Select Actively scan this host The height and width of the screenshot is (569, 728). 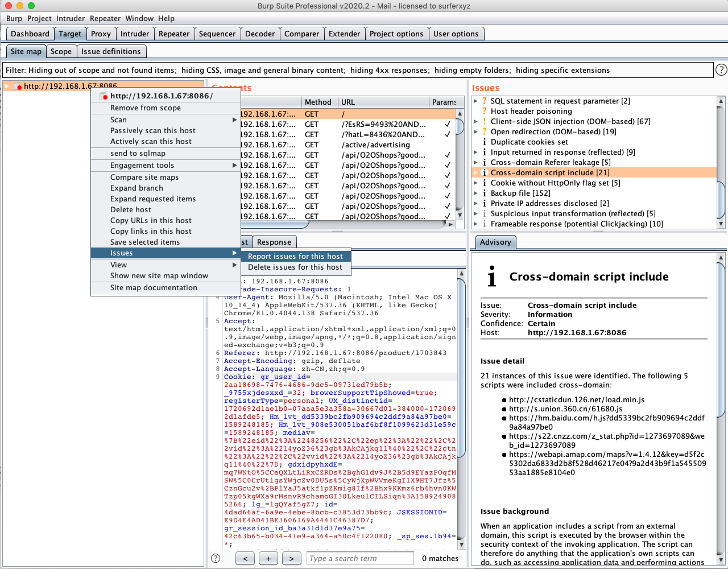pos(166,141)
